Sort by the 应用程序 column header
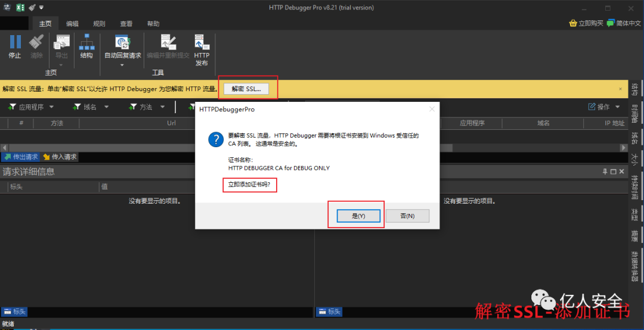This screenshot has width=644, height=330. [472, 123]
